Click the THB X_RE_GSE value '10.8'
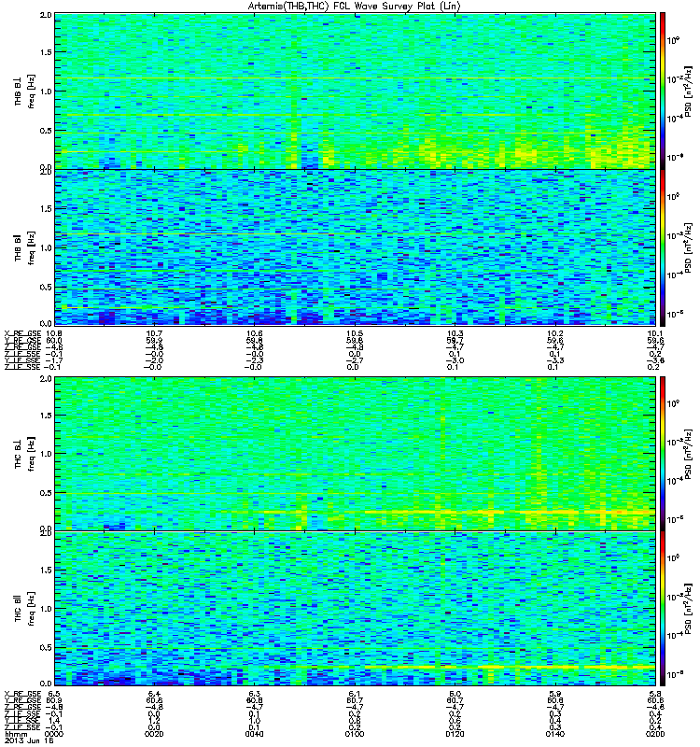The image size is (700, 747). tap(54, 333)
